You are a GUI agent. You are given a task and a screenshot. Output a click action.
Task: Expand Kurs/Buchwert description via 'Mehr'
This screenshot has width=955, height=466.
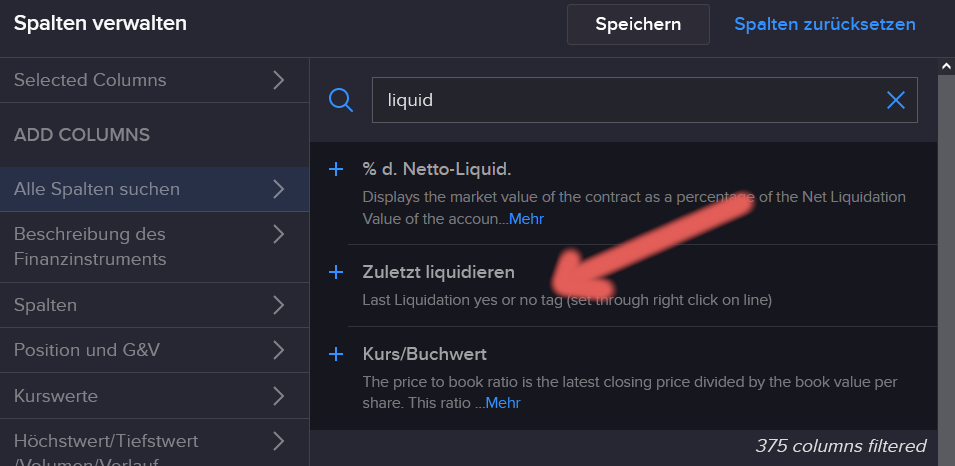click(x=503, y=403)
